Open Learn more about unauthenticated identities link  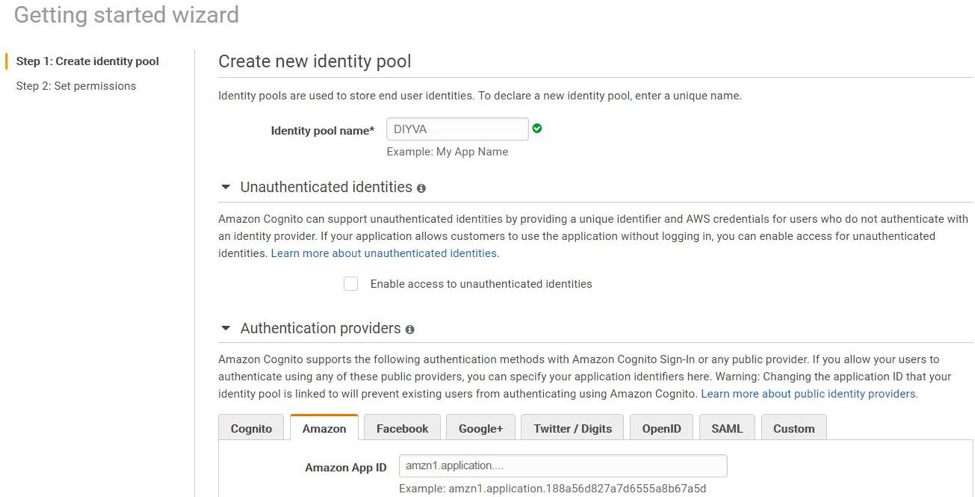[384, 254]
